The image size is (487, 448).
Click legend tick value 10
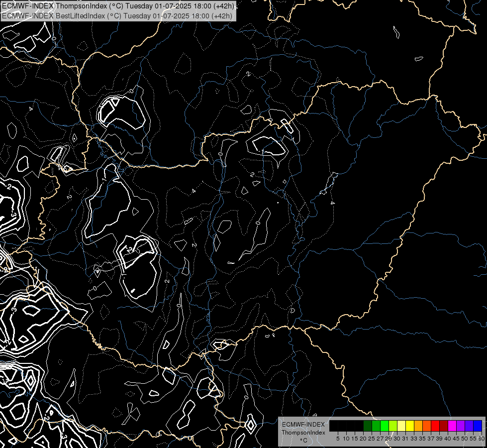(346, 439)
